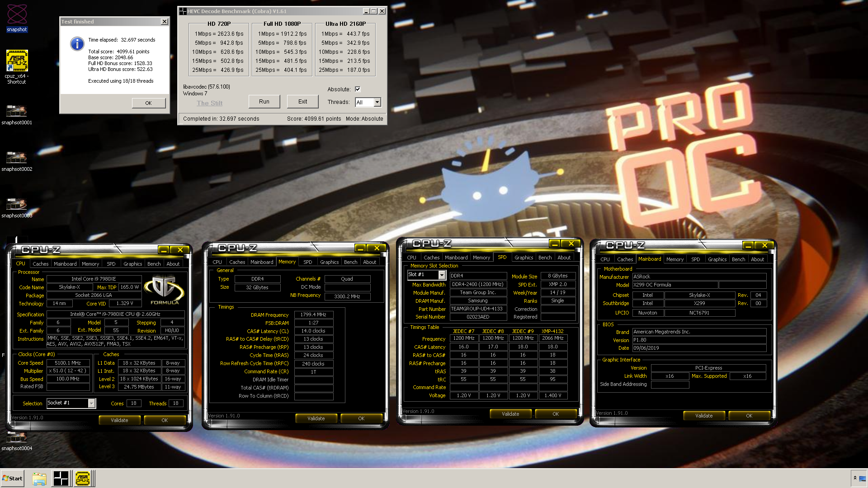Image resolution: width=868 pixels, height=488 pixels.
Task: Open snaphsot0002 desktop file icon
Action: click(x=17, y=161)
